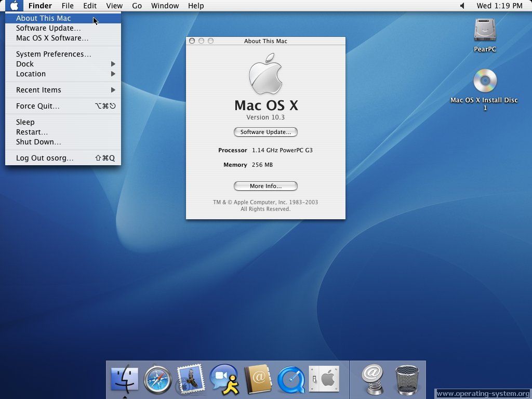Click the More Info button
The width and height of the screenshot is (532, 399).
(265, 186)
